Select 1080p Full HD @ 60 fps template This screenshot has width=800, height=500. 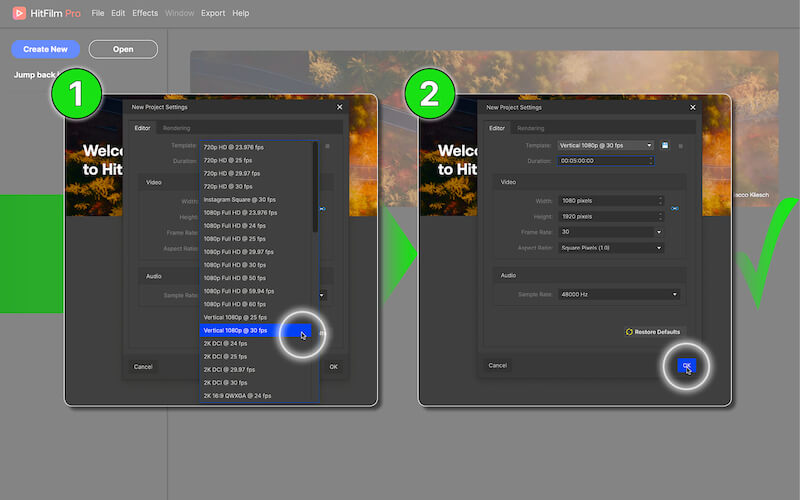pos(256,304)
